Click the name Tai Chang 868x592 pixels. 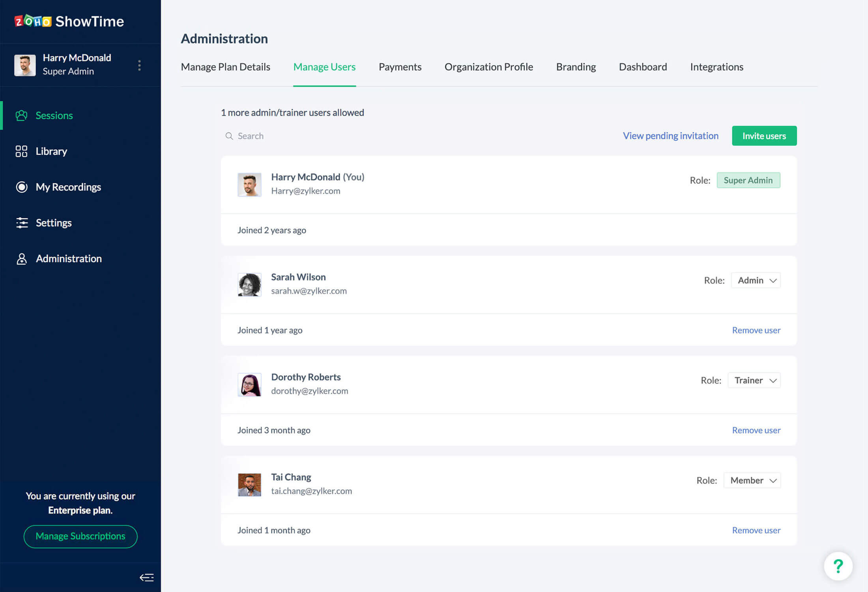click(291, 477)
